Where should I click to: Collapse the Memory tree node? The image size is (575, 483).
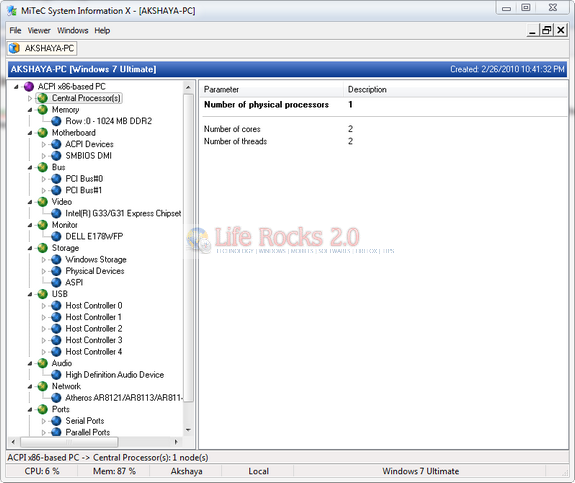pos(30,110)
